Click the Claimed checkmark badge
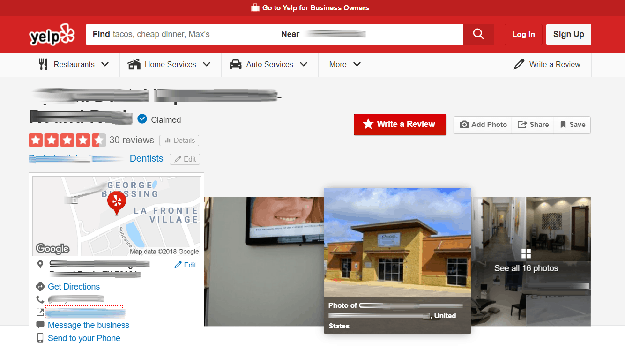The height and width of the screenshot is (364, 625). pos(142,119)
